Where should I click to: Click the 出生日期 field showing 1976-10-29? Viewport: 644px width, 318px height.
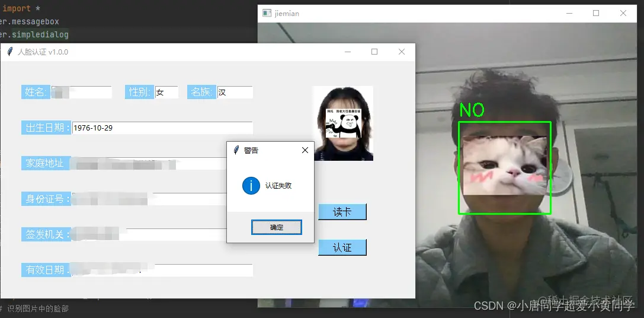click(x=162, y=128)
